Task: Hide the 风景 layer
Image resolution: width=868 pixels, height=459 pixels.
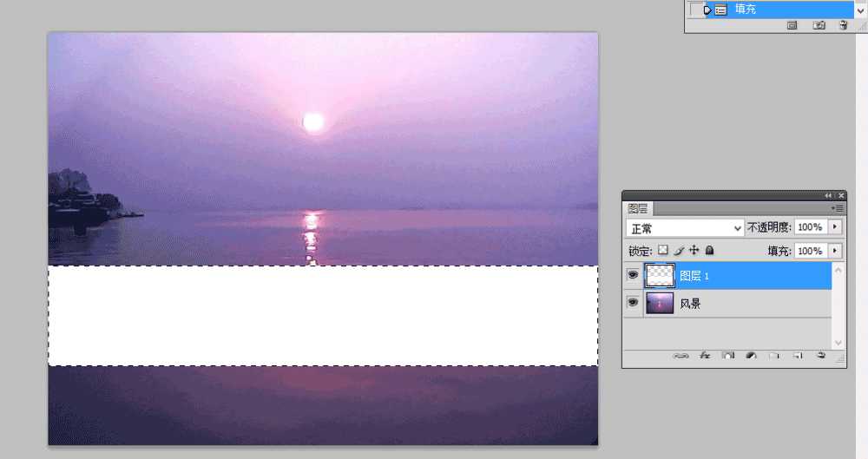Action: 633,302
